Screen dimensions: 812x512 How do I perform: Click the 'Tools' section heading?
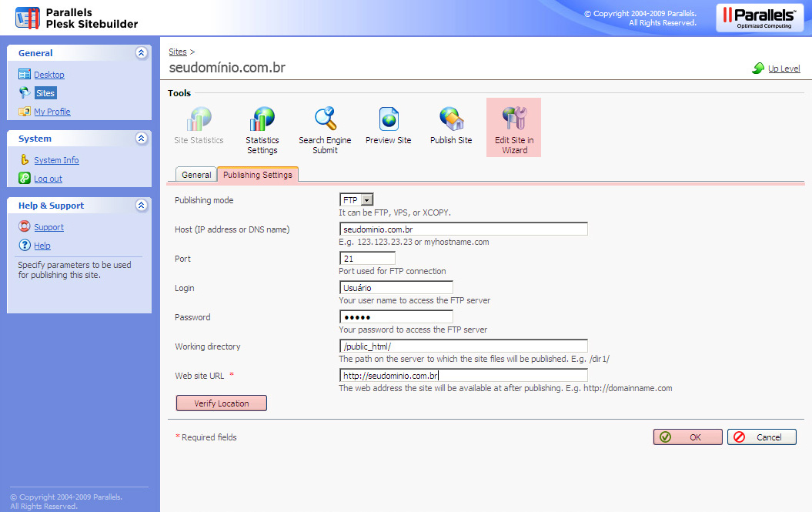point(179,93)
